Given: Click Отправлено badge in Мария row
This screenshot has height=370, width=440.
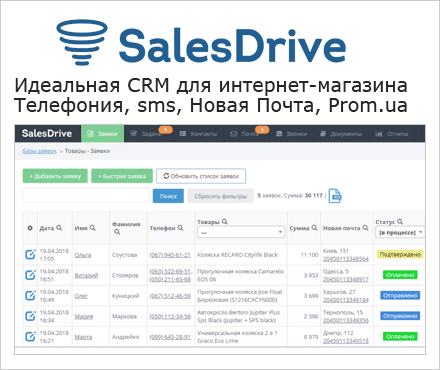Looking at the screenshot, I should (x=400, y=316).
